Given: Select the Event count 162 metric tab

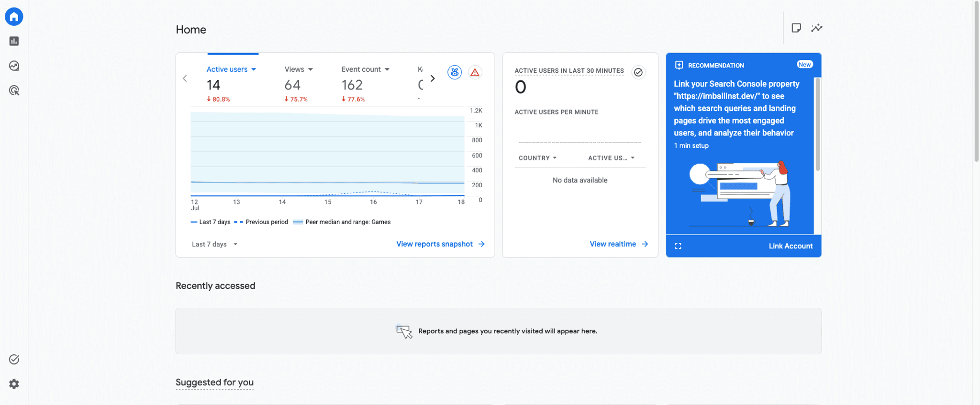Looking at the screenshot, I should [x=365, y=84].
